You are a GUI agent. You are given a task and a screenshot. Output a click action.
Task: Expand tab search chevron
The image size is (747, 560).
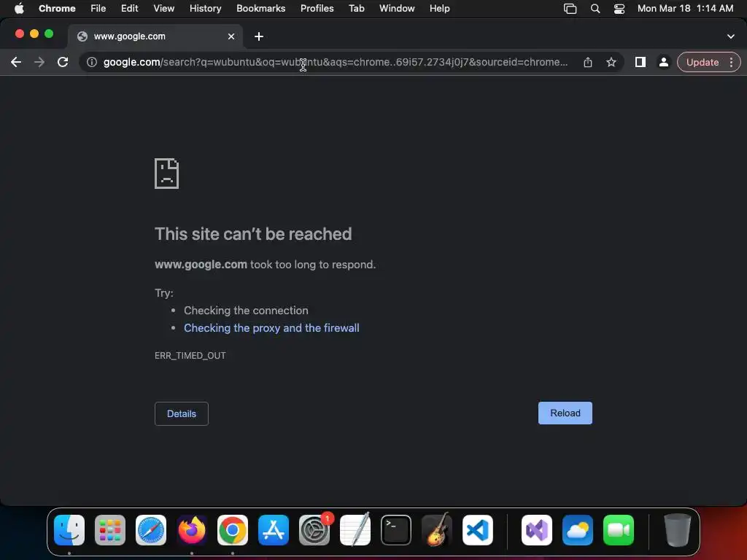[730, 36]
